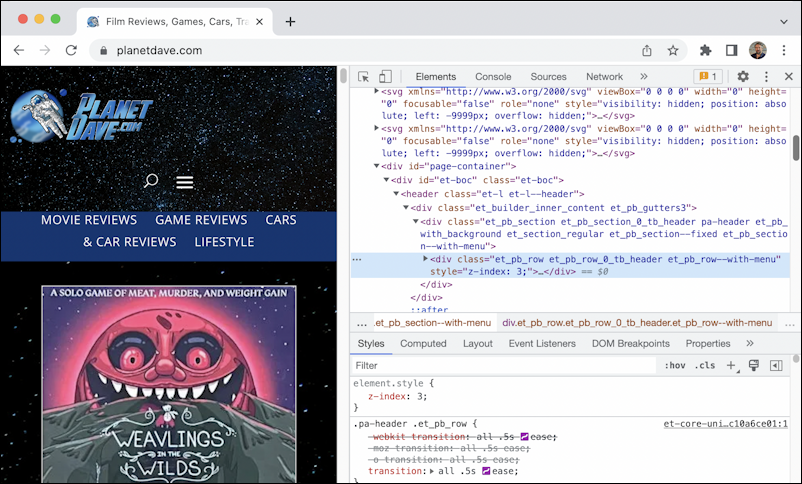Image resolution: width=802 pixels, height=484 pixels.
Task: Share this page icon
Action: click(x=647, y=50)
